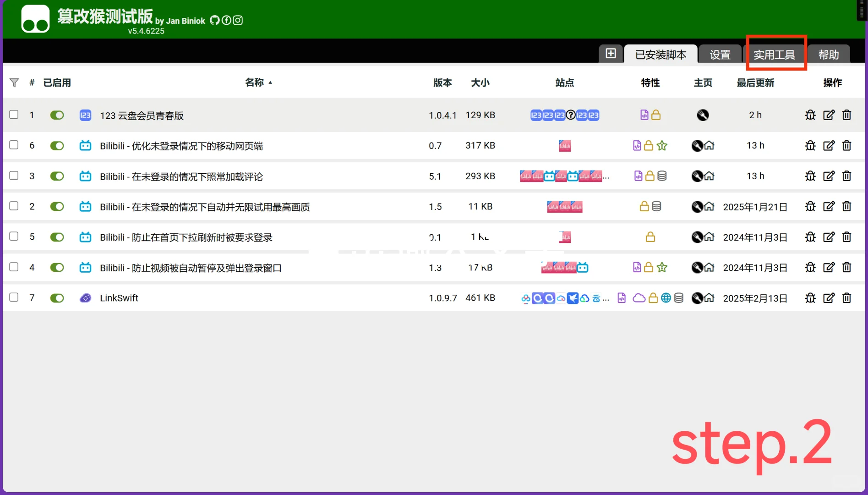Open the new script plus tab
868x495 pixels.
[611, 54]
